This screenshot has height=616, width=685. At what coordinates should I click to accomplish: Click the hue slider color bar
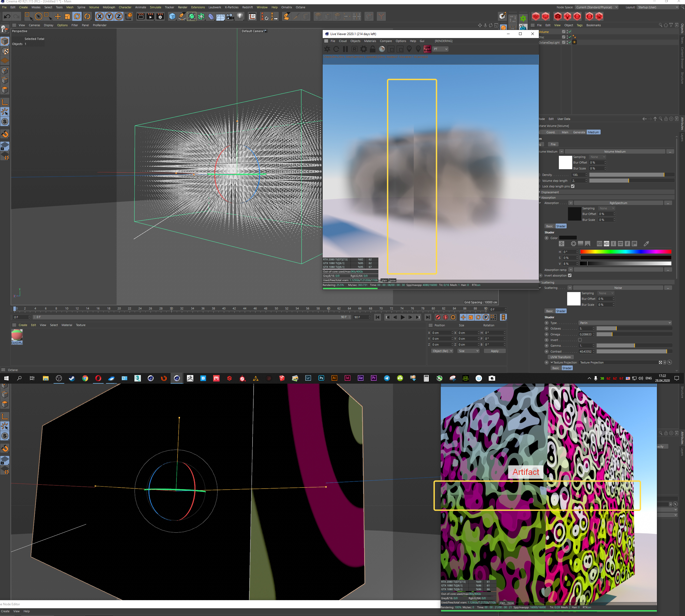coord(625,252)
